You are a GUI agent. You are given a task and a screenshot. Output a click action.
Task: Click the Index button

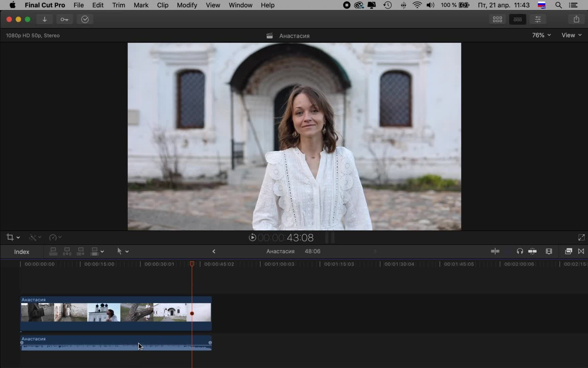pyautogui.click(x=22, y=252)
